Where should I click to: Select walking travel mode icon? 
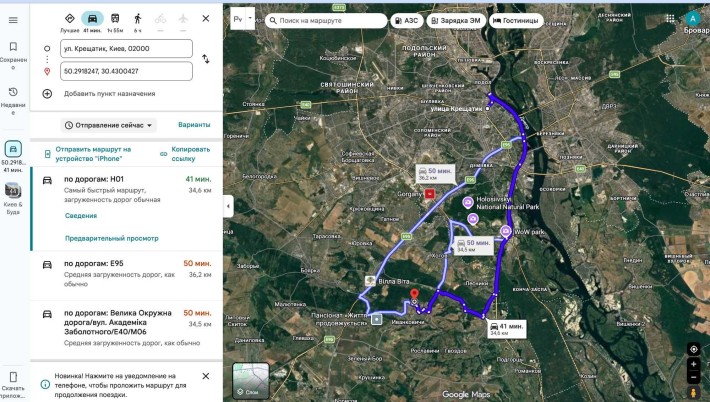point(138,19)
